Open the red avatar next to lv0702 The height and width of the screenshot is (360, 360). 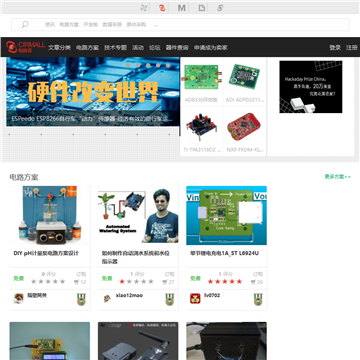tap(195, 298)
